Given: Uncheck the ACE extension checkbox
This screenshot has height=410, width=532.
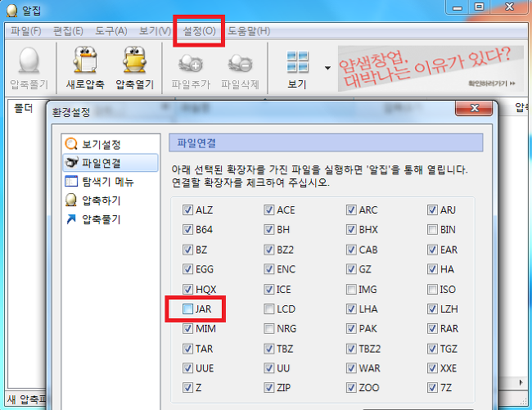Looking at the screenshot, I should pos(269,210).
